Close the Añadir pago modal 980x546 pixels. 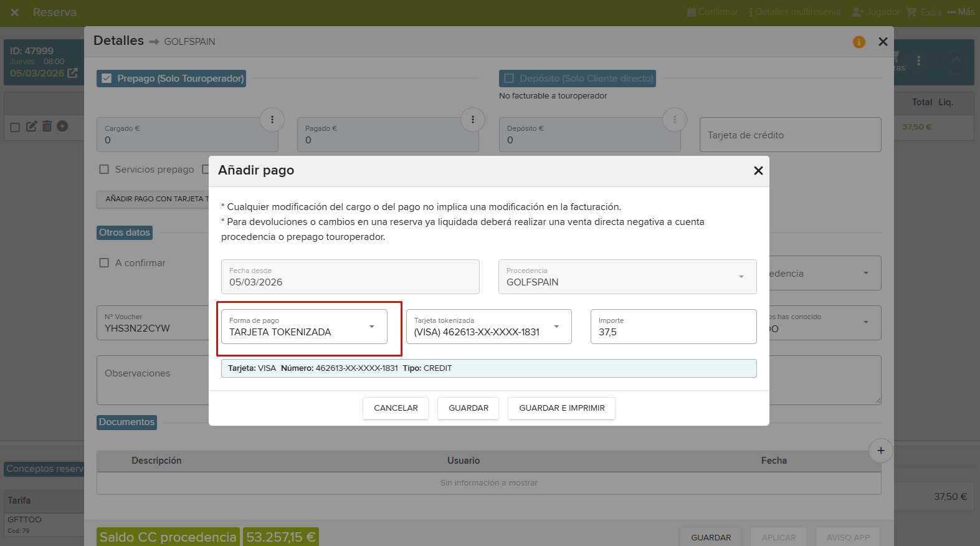pos(758,171)
